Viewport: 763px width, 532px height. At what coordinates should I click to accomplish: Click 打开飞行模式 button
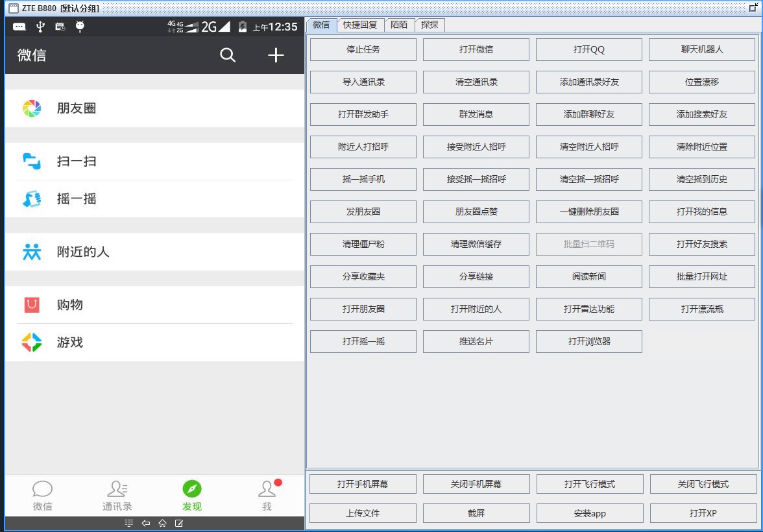click(x=590, y=484)
